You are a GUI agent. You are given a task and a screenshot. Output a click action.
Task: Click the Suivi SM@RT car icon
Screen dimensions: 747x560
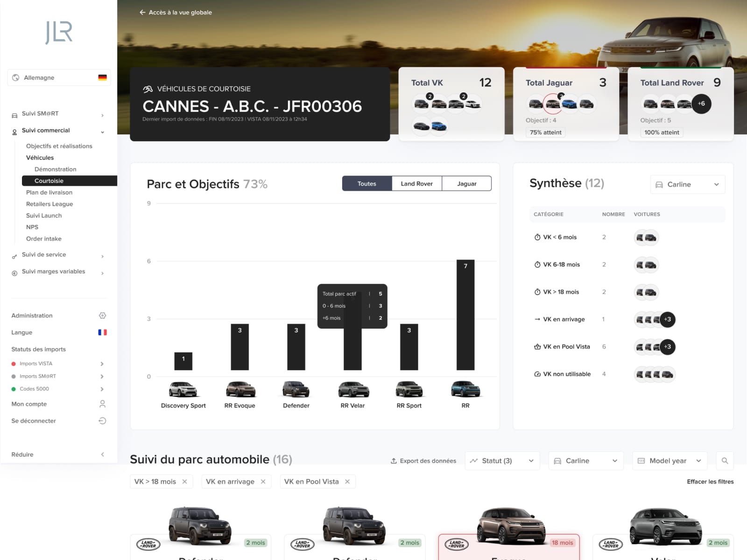[x=14, y=115]
